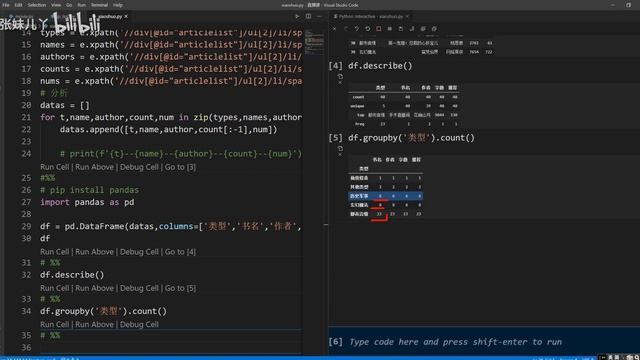Click the editor minimap

(314, 43)
